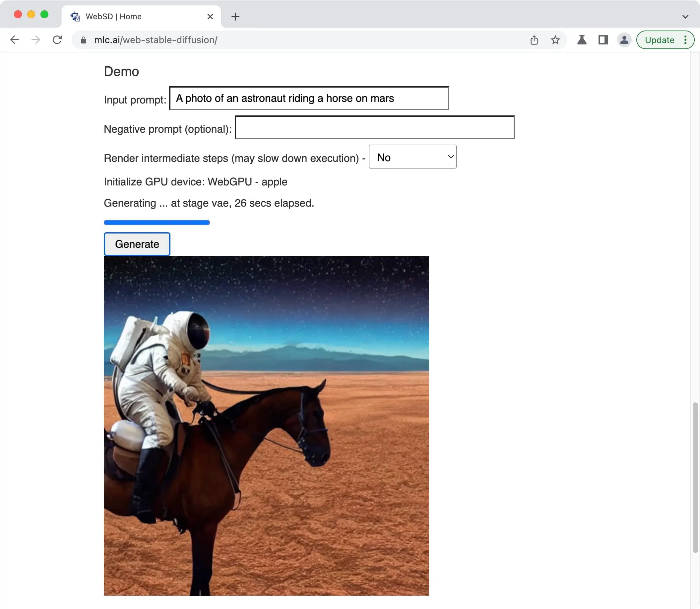Click the browser forward navigation arrow

pyautogui.click(x=36, y=40)
